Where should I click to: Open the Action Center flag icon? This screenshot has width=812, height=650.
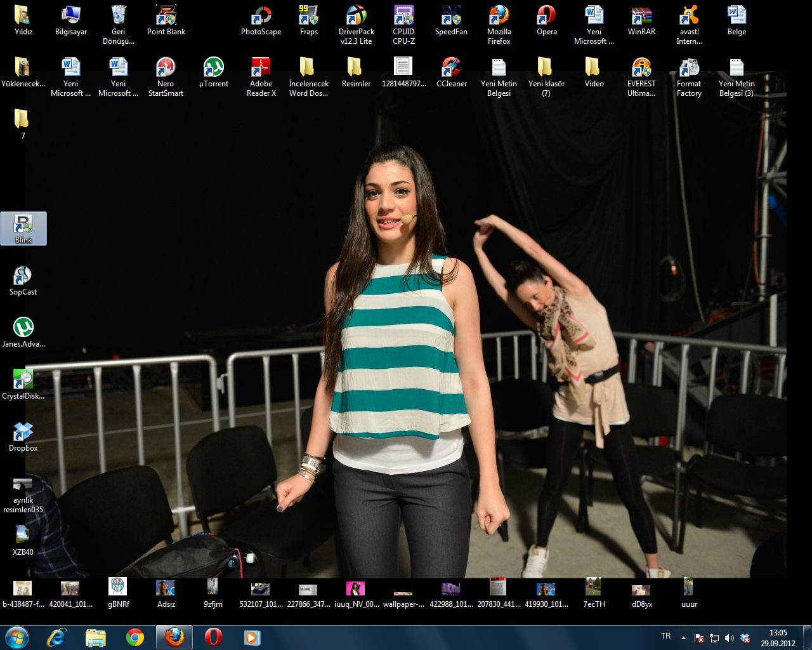coord(698,638)
